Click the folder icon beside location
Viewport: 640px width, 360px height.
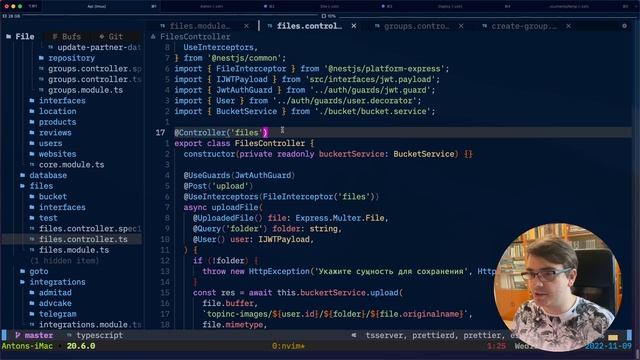(x=32, y=111)
